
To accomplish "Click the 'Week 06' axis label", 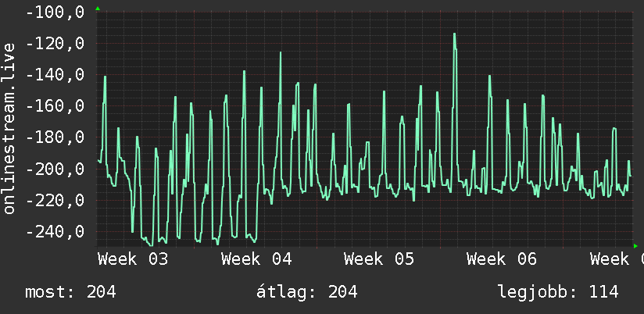I will click(502, 259).
